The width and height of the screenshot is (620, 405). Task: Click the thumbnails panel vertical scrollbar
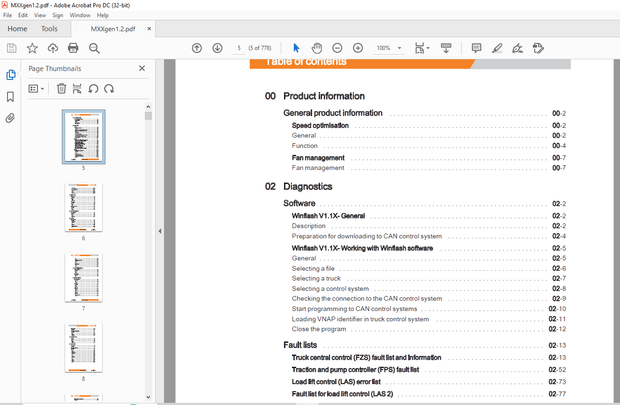148,250
